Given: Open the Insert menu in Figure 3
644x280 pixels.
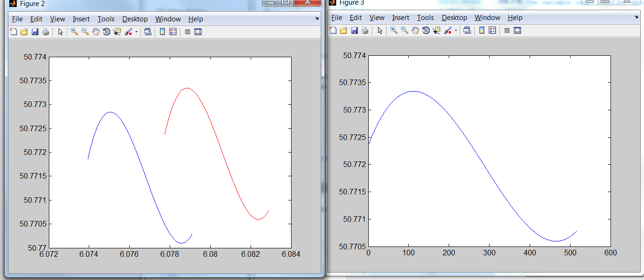Looking at the screenshot, I should tap(400, 18).
